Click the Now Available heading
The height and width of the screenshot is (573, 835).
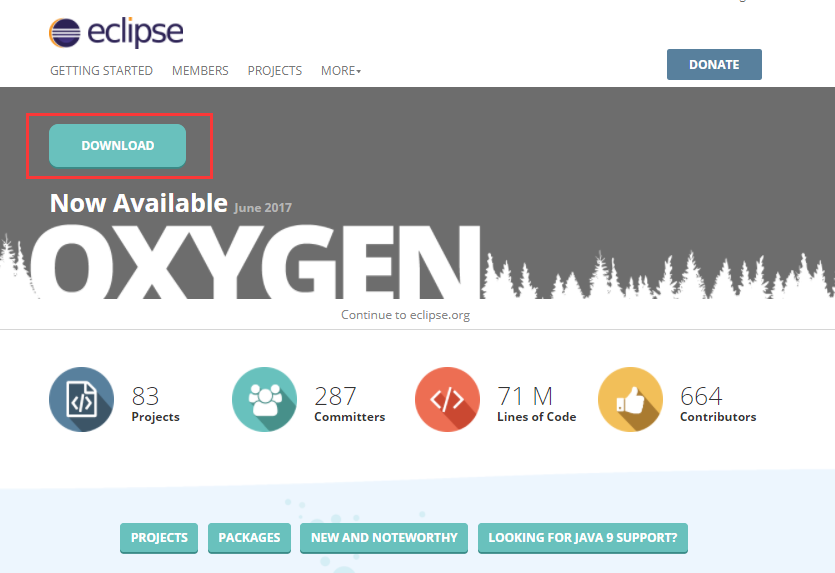pyautogui.click(x=139, y=203)
